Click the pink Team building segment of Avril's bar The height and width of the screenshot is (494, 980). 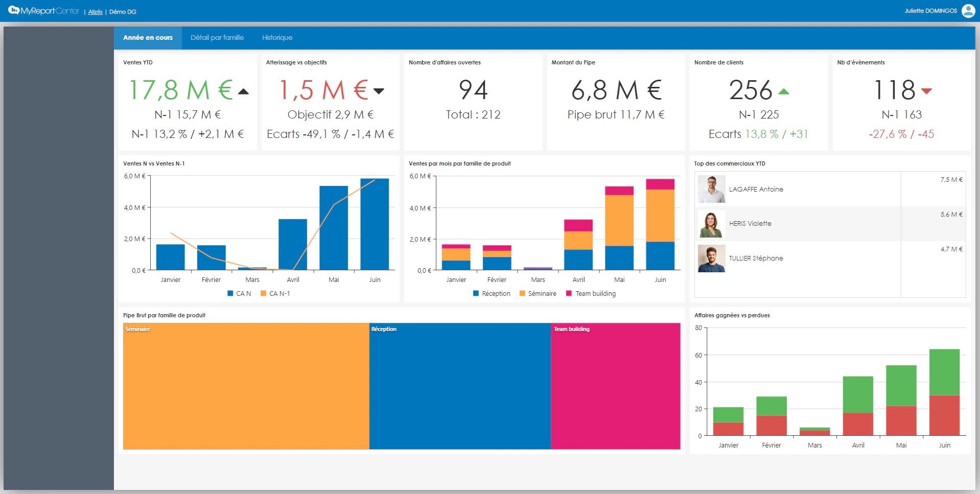(x=578, y=225)
